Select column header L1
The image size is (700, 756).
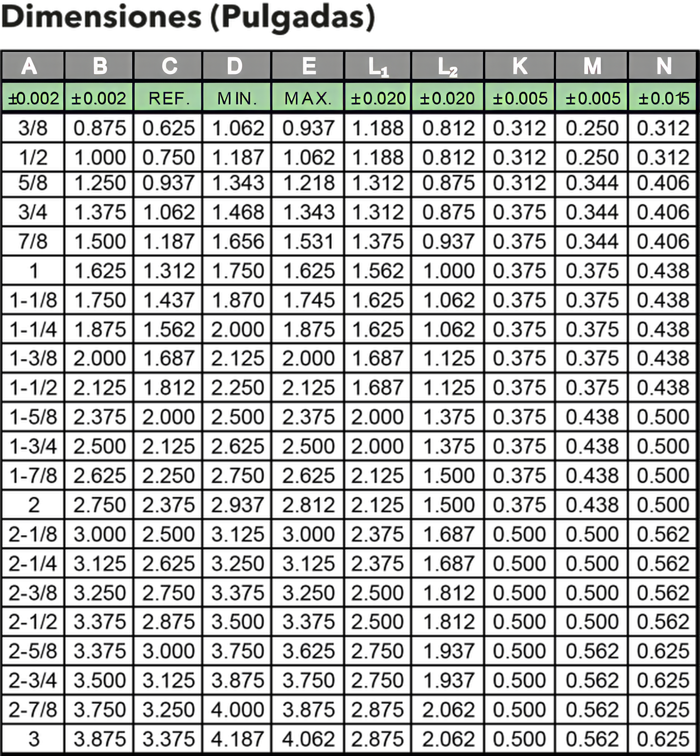click(378, 66)
